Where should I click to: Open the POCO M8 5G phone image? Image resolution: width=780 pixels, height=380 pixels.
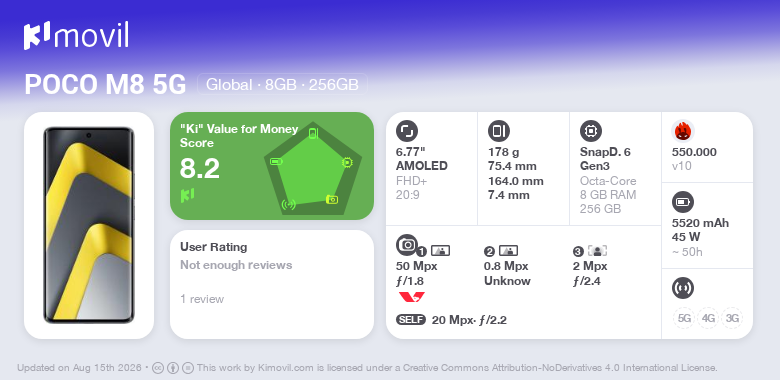[89, 225]
